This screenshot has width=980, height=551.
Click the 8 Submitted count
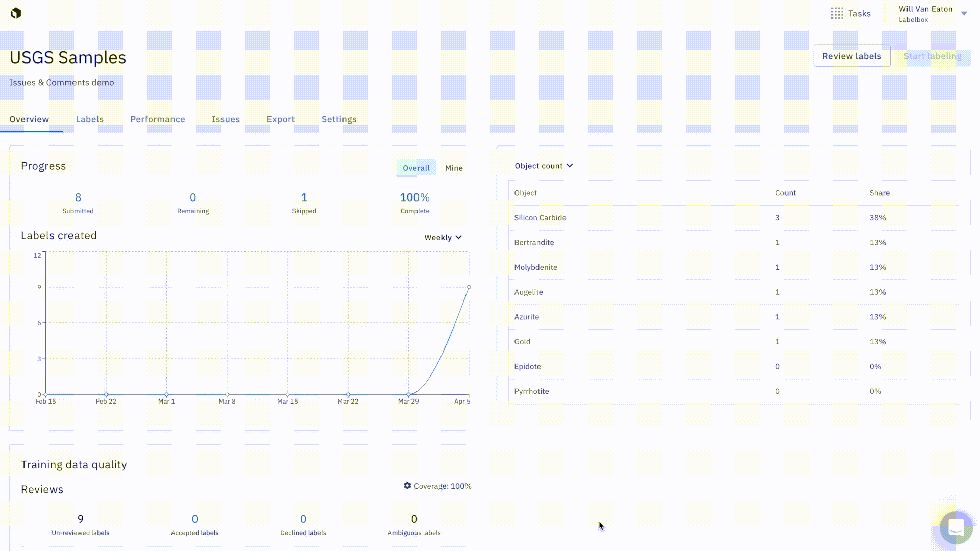[x=78, y=197]
